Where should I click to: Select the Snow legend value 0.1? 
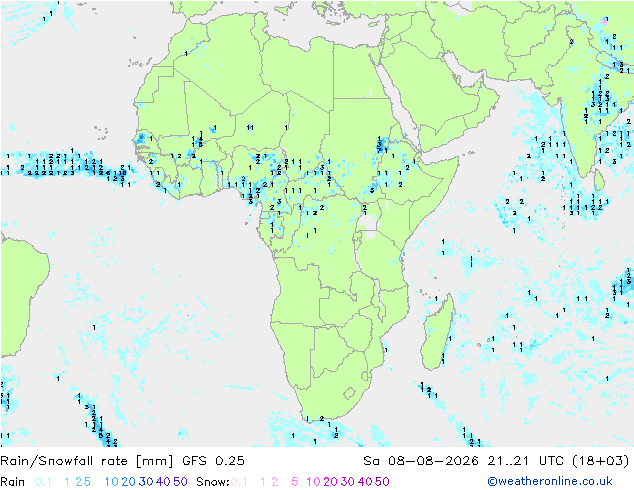[x=239, y=482]
